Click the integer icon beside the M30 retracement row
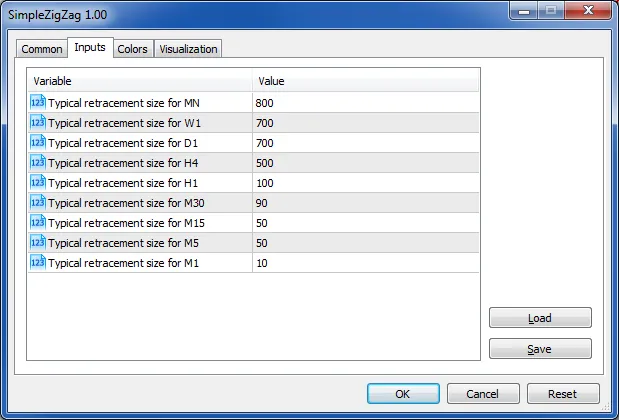The width and height of the screenshot is (619, 420). tap(38, 202)
